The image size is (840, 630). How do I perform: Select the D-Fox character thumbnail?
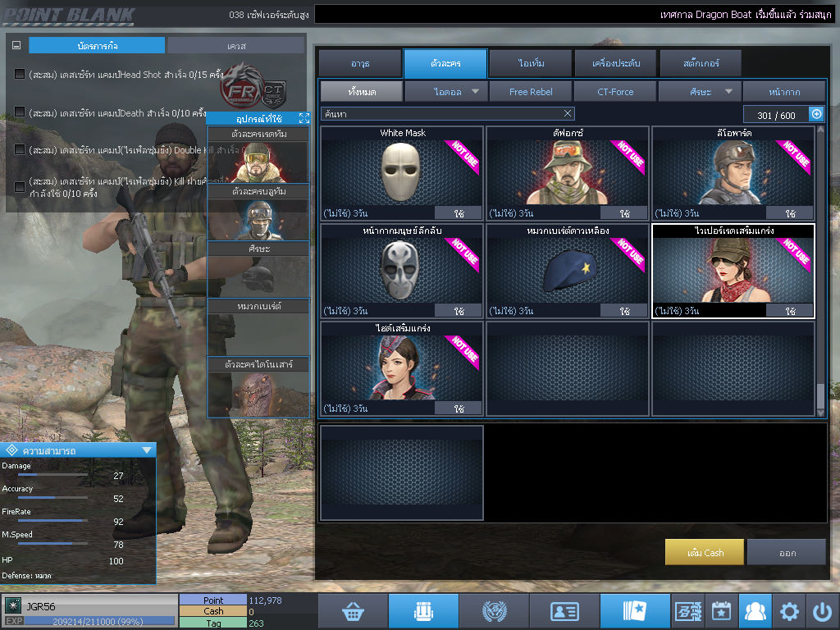(568, 172)
